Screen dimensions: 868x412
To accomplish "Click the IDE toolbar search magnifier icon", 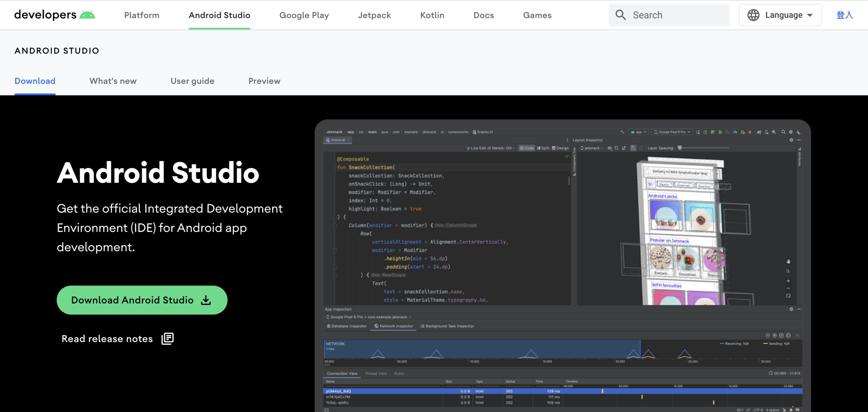I will [783, 132].
